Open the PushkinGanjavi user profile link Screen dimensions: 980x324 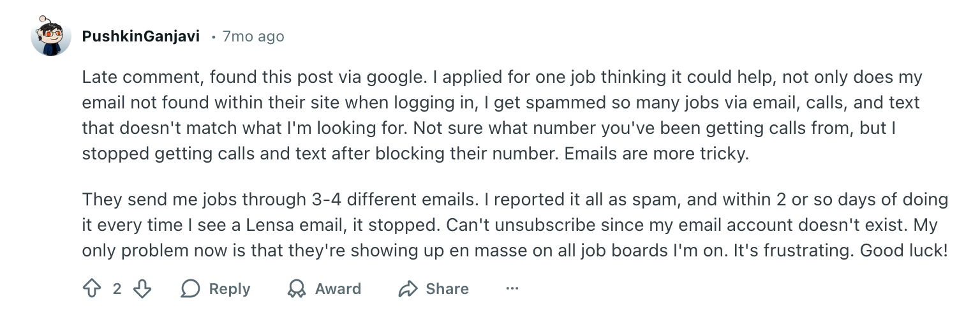[x=140, y=36]
